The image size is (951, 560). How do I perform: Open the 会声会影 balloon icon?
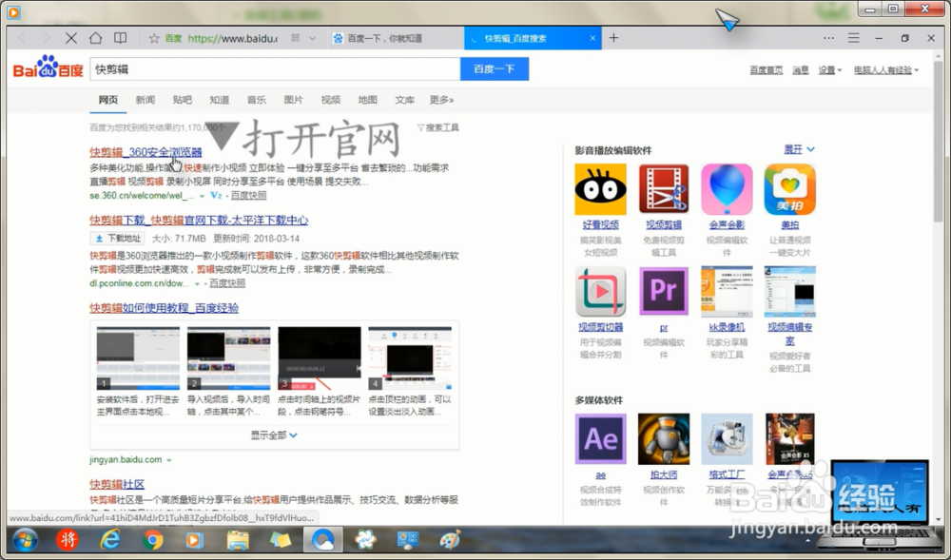727,189
